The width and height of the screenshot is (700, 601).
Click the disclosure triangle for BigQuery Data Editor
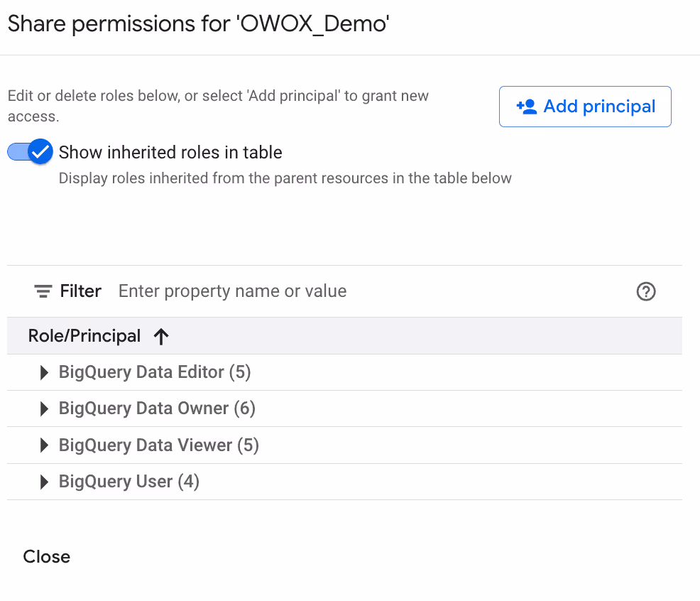pos(44,372)
